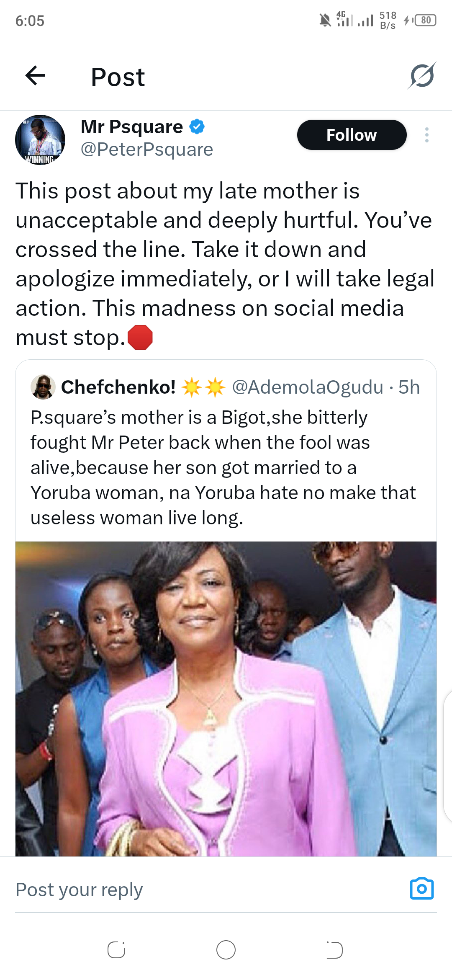
Task: Tap @PeterPsquare handle below the display name
Action: [x=146, y=149]
